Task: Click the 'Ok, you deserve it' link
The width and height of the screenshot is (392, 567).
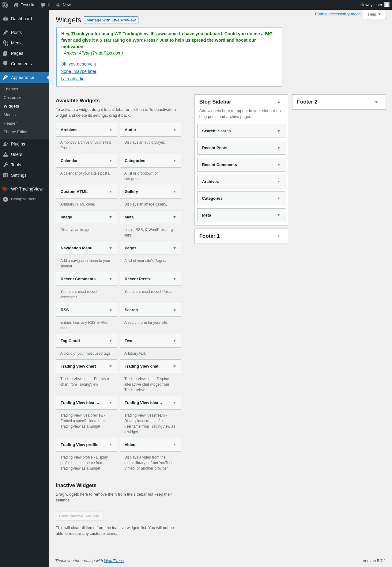Action: (78, 64)
